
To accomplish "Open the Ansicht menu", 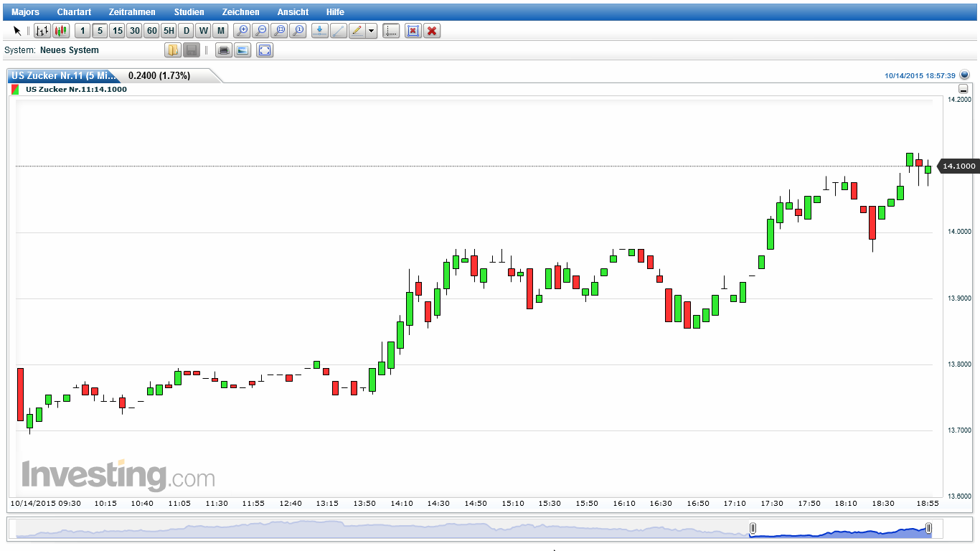I will pyautogui.click(x=293, y=12).
